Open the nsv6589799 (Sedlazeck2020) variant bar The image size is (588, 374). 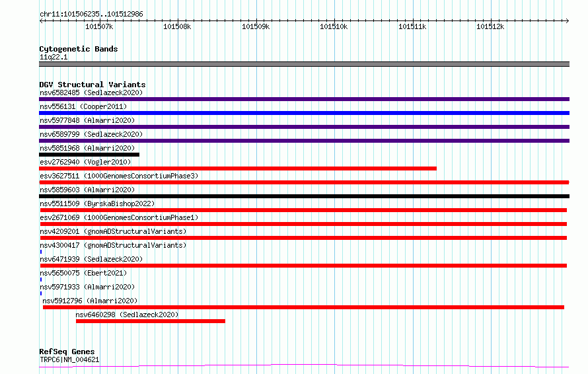[304, 141]
